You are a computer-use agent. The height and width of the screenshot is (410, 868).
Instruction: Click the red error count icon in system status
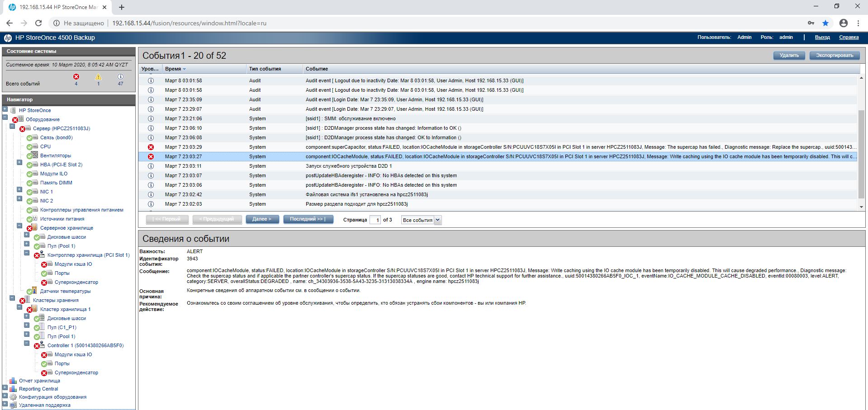tap(76, 77)
